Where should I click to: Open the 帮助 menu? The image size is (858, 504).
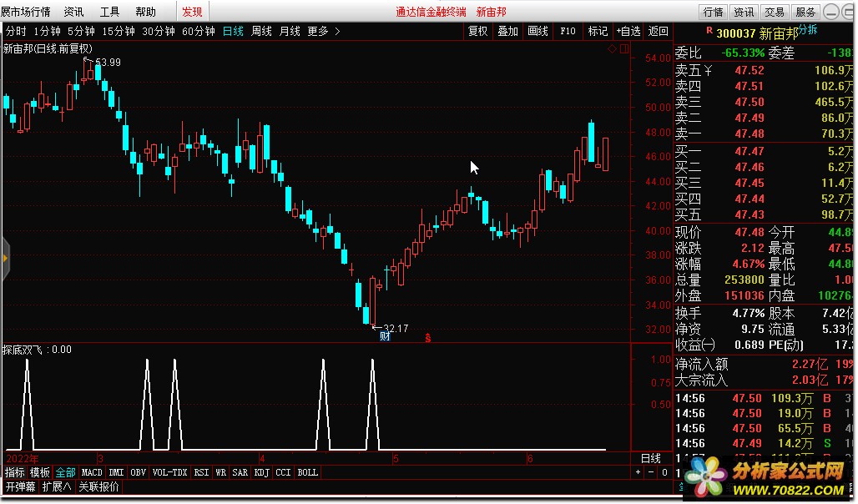145,12
